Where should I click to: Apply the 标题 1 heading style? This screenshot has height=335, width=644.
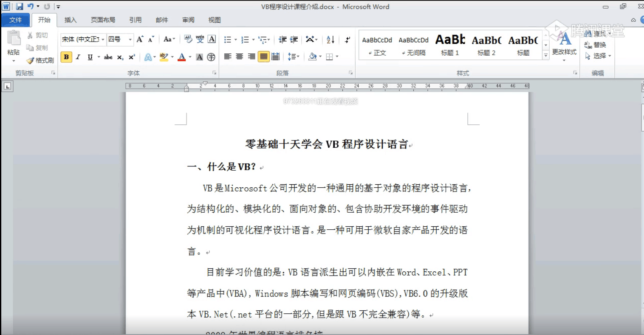[x=450, y=45]
